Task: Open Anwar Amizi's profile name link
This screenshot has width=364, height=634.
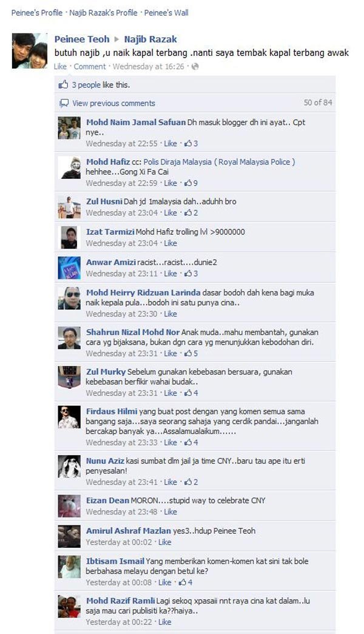Action: tap(111, 262)
